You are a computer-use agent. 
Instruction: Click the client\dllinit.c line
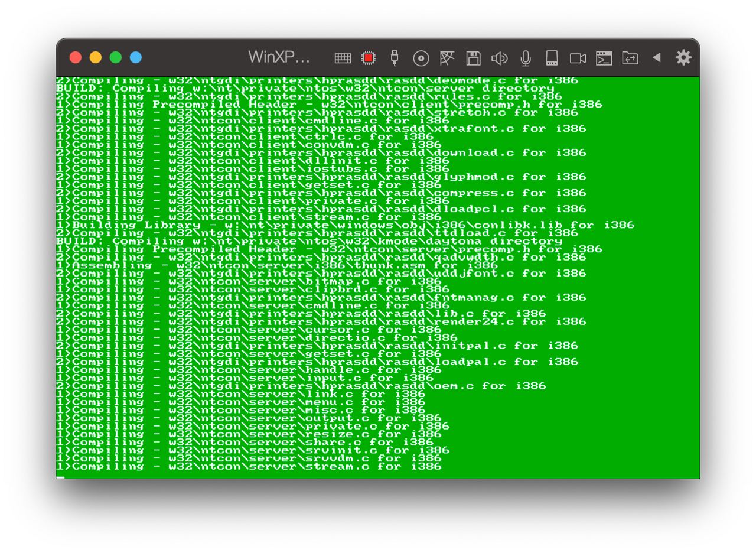[253, 161]
